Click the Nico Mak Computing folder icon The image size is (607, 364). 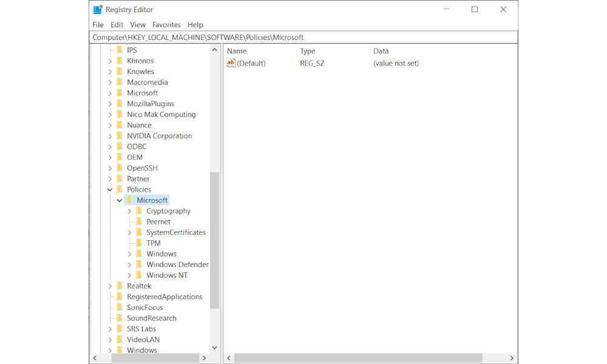click(120, 115)
